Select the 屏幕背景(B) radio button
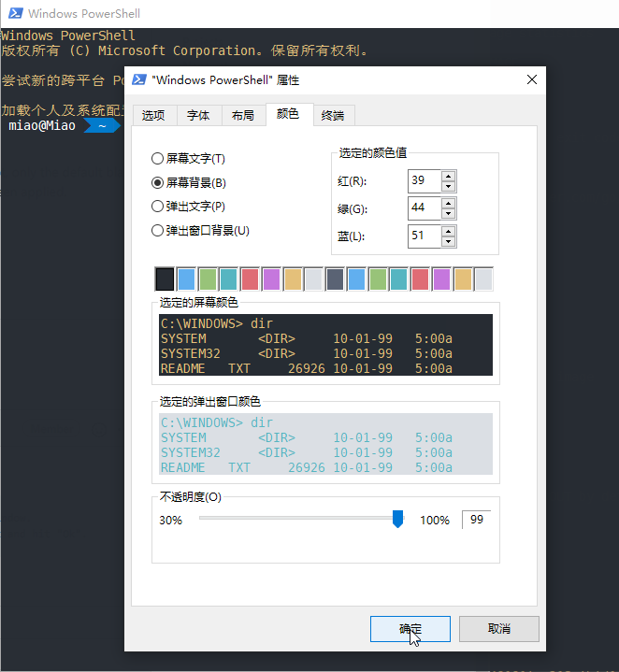This screenshot has width=619, height=672. point(189,183)
